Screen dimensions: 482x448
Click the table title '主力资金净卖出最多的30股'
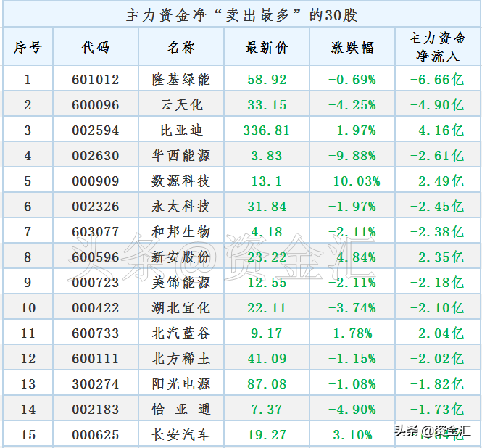[x=241, y=15]
